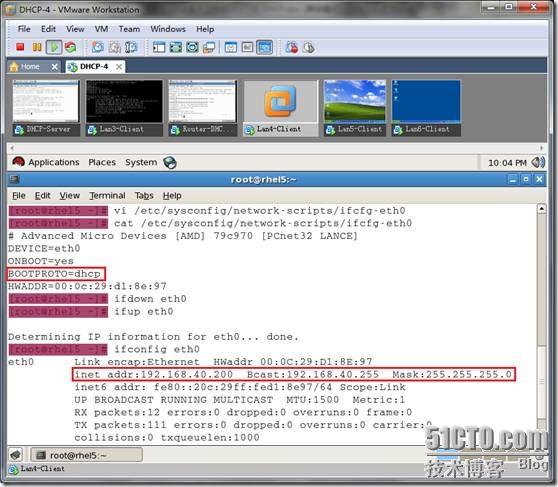Maximize the root@rhel5 terminal window

[526, 179]
